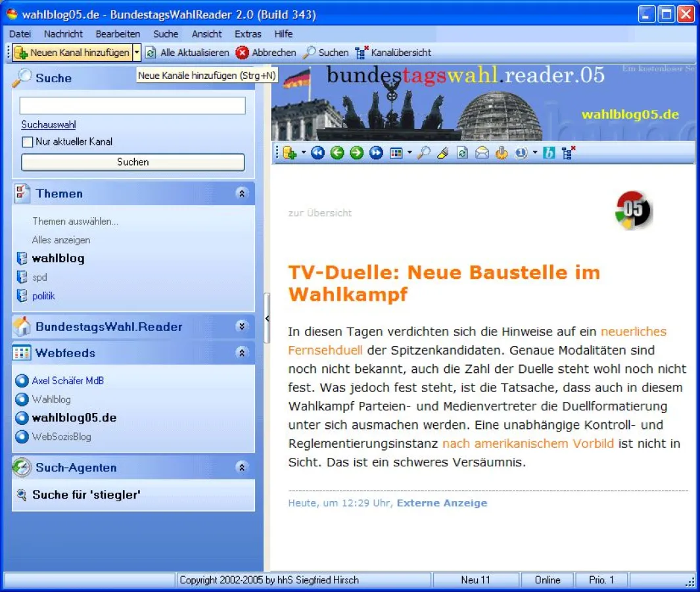Open the Extras menu
This screenshot has height=592, width=700.
click(248, 34)
